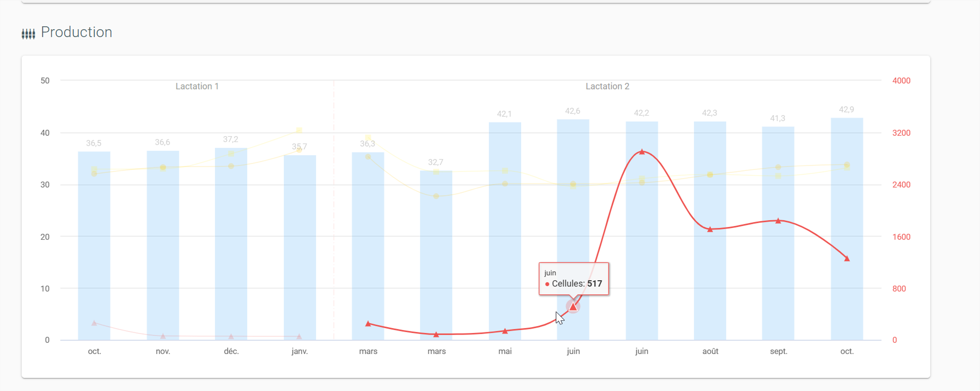The height and width of the screenshot is (391, 980).
Task: Click the red 4000 axis value
Action: 901,81
